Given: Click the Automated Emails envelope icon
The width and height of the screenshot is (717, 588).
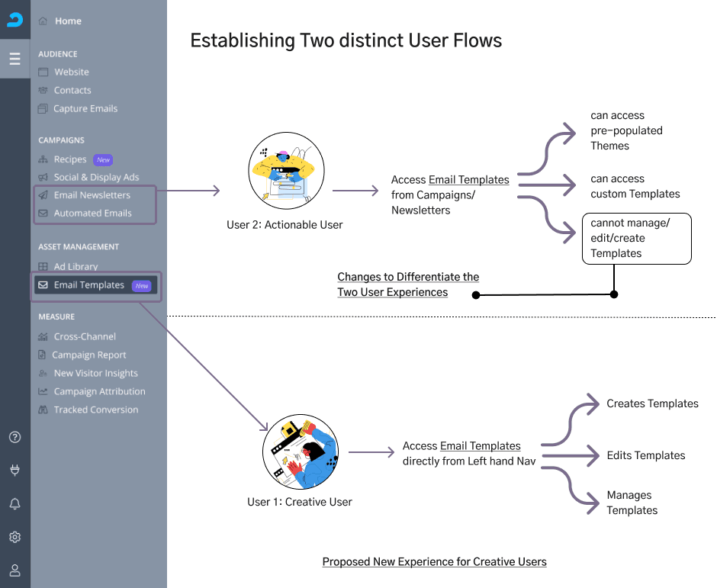Looking at the screenshot, I should click(43, 213).
